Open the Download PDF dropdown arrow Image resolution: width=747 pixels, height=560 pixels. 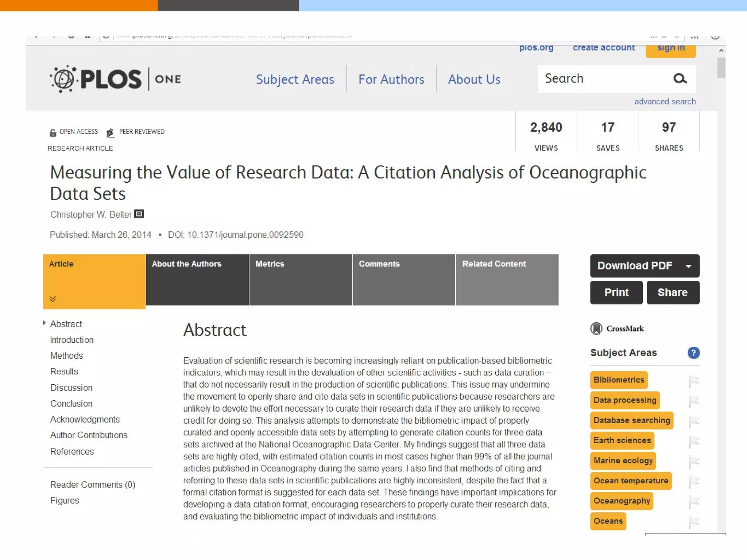click(688, 266)
